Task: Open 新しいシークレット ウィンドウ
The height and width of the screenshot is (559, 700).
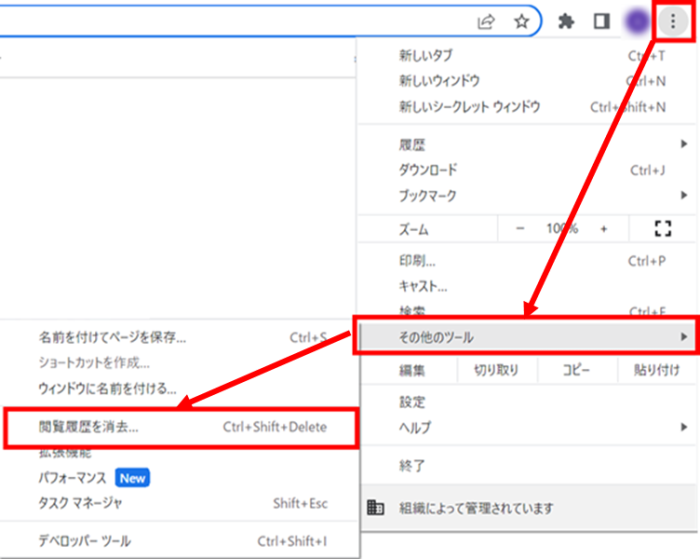Action: coord(470,107)
